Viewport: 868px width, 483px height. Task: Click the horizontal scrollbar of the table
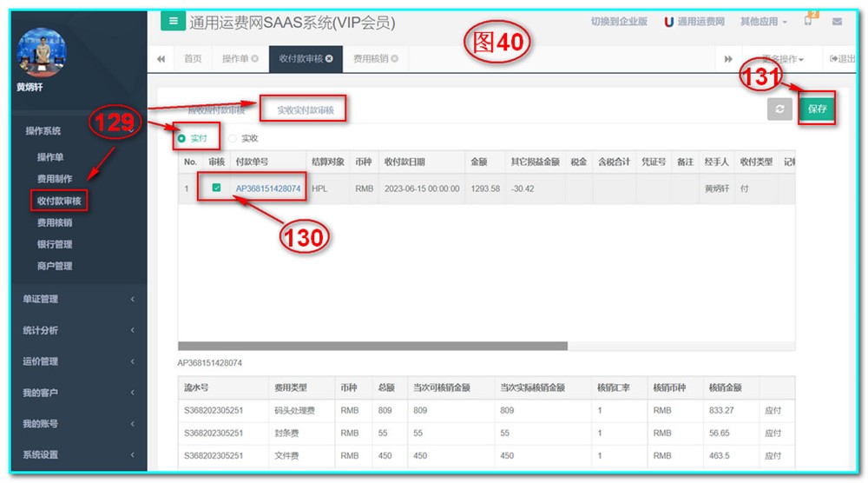point(372,347)
